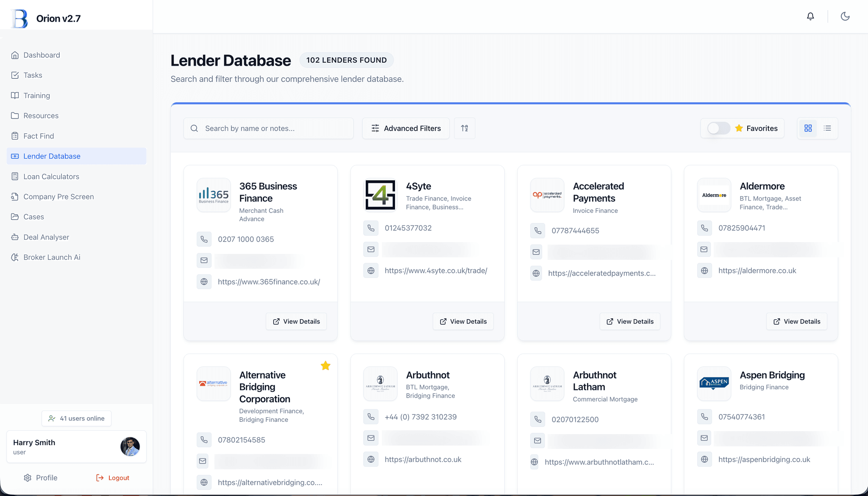Click the Aspen Bridging logo
The height and width of the screenshot is (496, 868).
[x=714, y=384]
